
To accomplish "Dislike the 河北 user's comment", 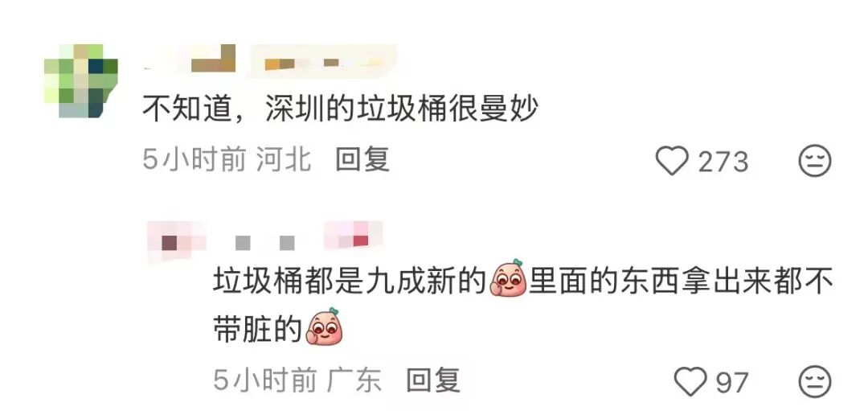I will pyautogui.click(x=815, y=161).
